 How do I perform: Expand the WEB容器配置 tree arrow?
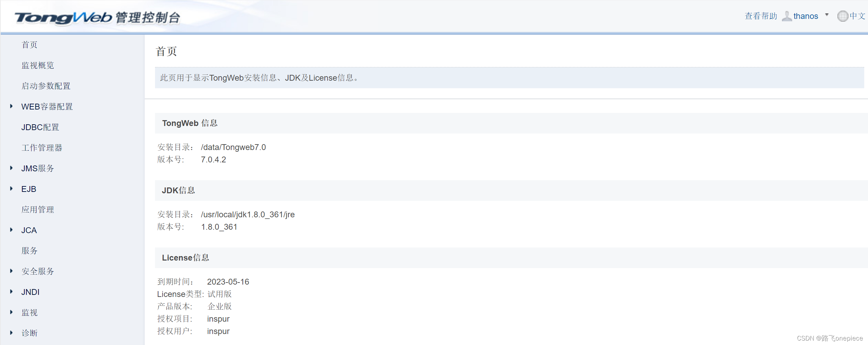[x=11, y=106]
